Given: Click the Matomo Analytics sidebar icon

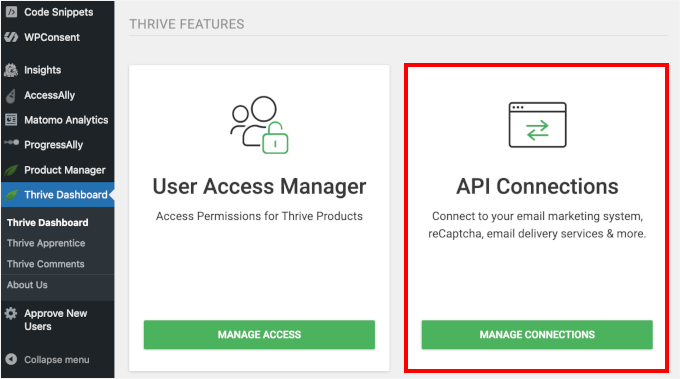Looking at the screenshot, I should tap(11, 120).
